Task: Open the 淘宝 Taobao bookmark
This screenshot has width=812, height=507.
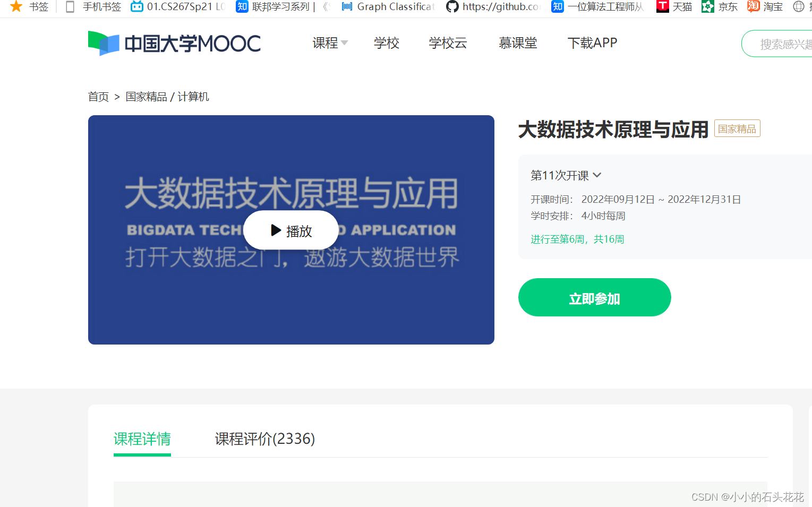Action: 765,6
